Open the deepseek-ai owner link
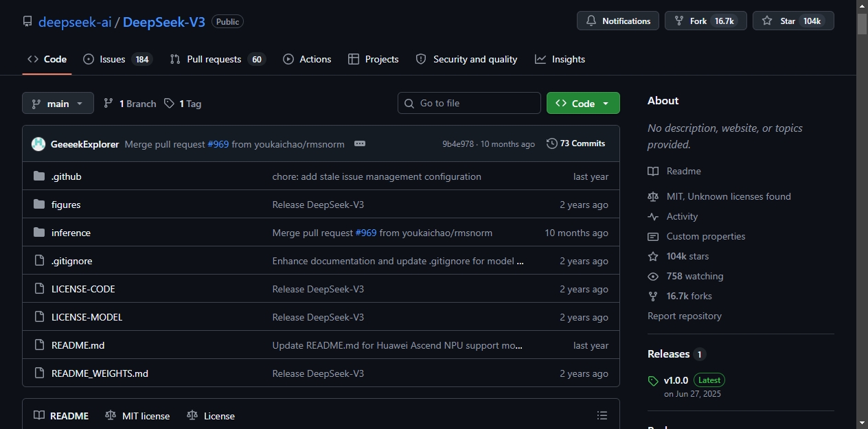Screen dimensions: 868x429 (75, 22)
